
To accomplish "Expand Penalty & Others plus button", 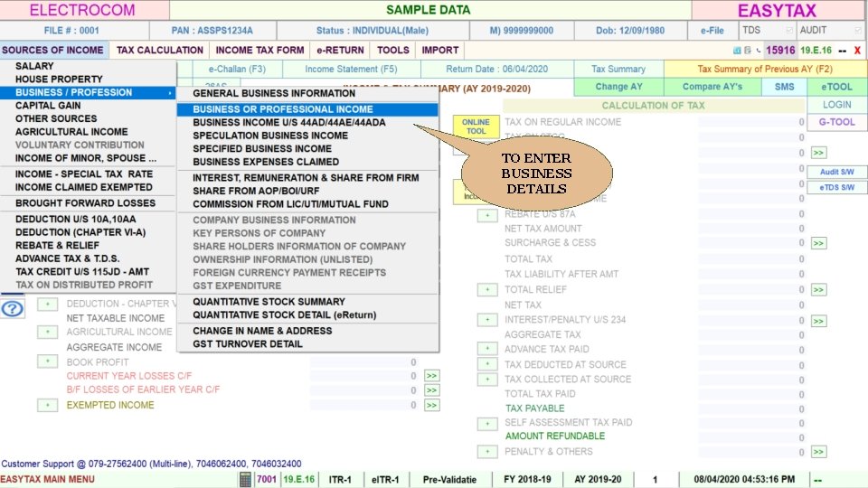I will [x=487, y=452].
